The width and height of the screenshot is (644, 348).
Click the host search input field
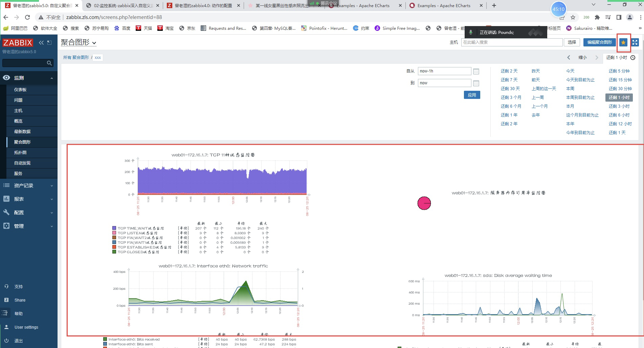point(512,42)
